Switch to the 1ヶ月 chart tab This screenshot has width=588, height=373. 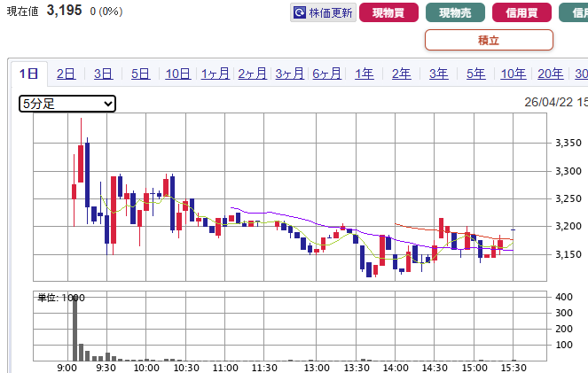click(x=216, y=74)
